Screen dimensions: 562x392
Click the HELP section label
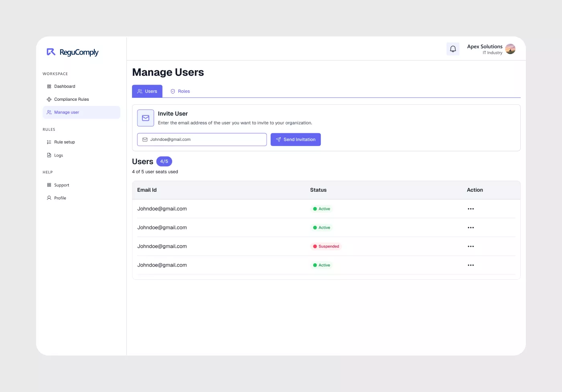48,172
